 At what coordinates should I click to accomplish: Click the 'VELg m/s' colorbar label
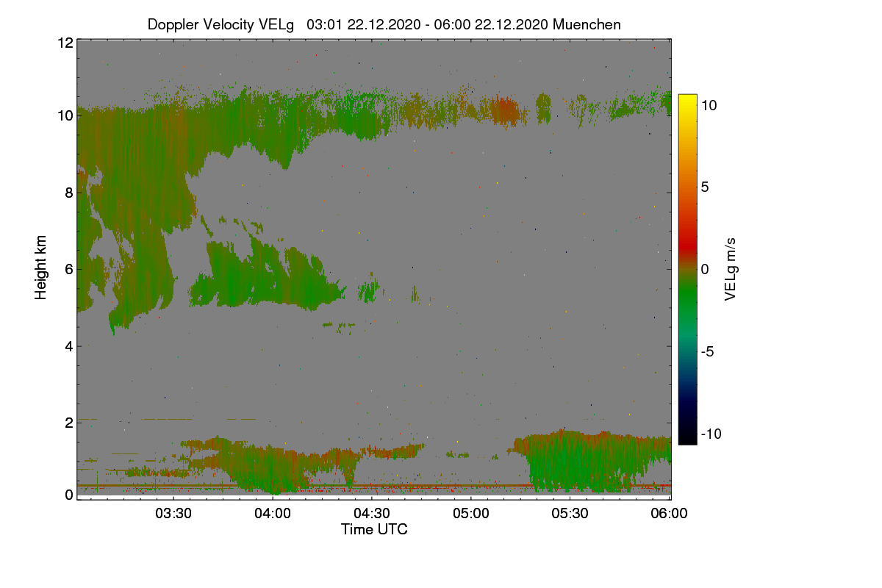731,269
